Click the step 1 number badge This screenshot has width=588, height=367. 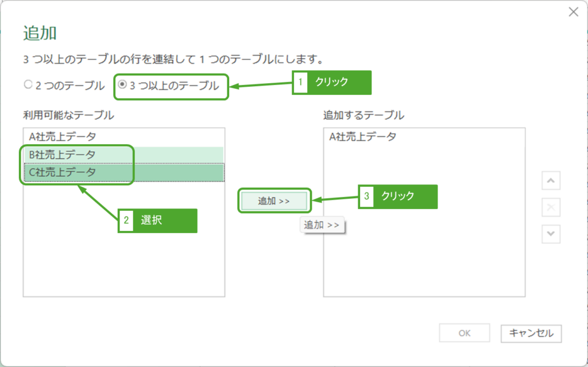coord(300,82)
